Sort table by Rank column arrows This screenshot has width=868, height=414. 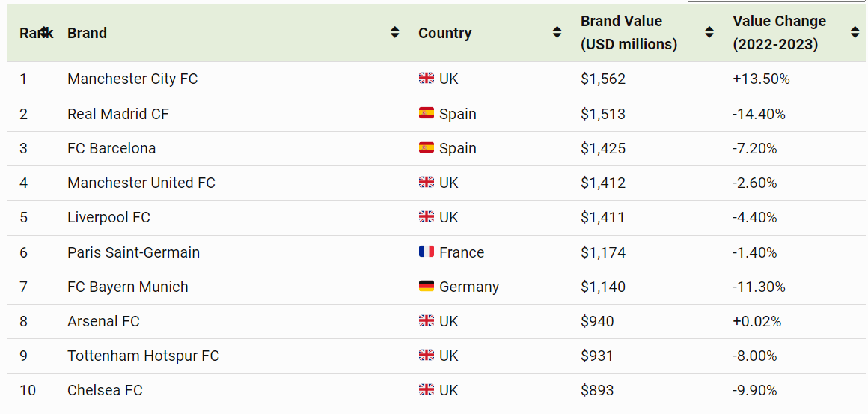pyautogui.click(x=45, y=32)
